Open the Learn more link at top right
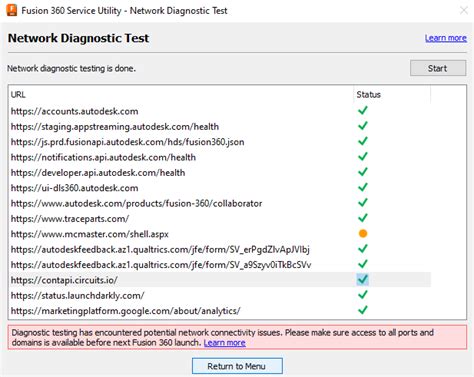This screenshot has height=377, width=474. click(x=446, y=38)
